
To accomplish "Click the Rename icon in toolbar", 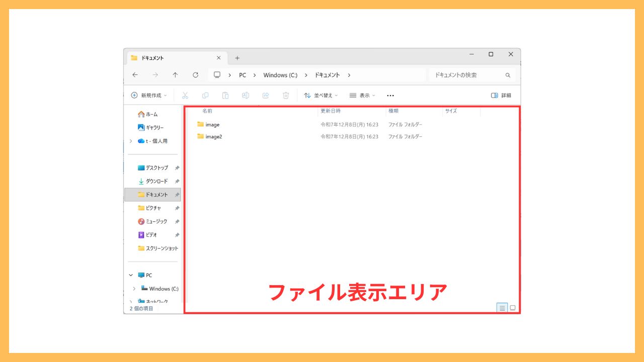I will coord(246,95).
